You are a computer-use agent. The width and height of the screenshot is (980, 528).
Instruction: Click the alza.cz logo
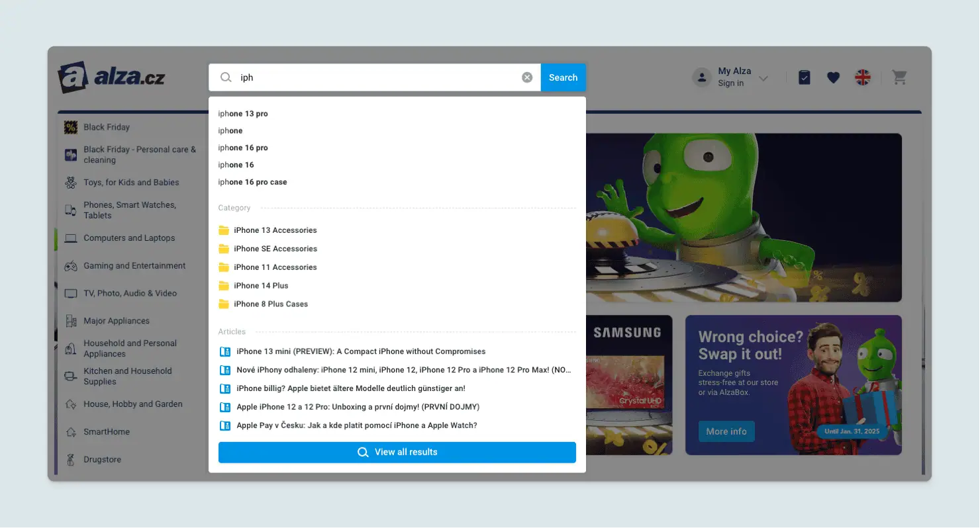[x=111, y=77]
